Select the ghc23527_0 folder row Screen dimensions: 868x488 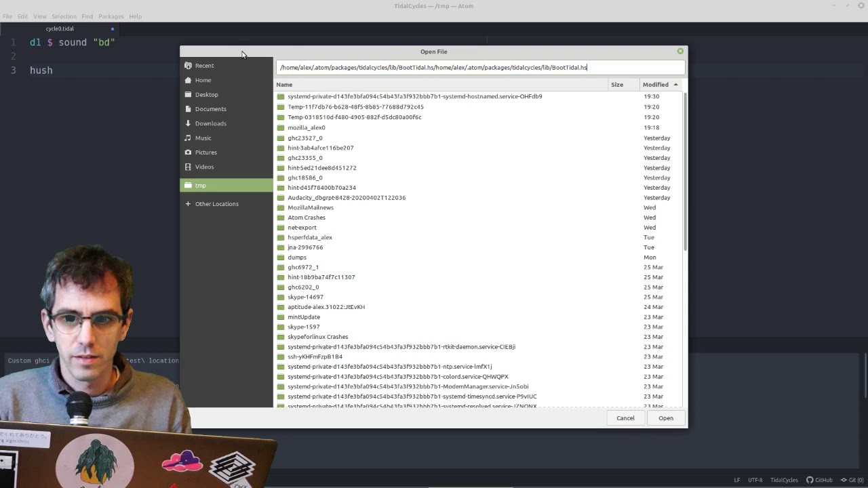point(478,138)
